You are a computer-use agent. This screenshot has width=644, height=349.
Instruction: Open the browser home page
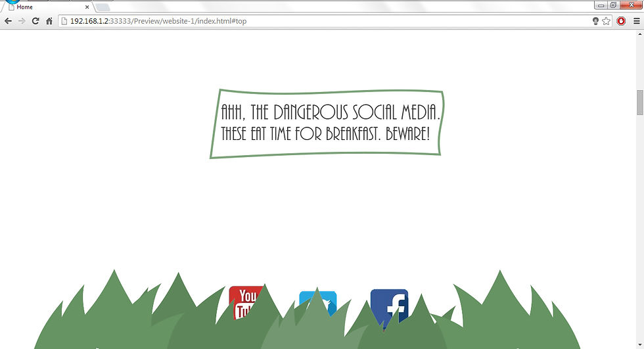point(49,21)
